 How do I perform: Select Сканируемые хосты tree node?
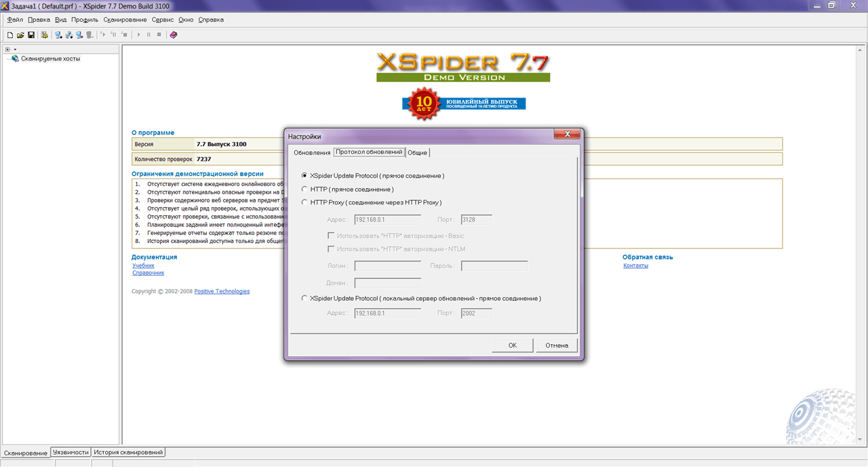coord(50,58)
